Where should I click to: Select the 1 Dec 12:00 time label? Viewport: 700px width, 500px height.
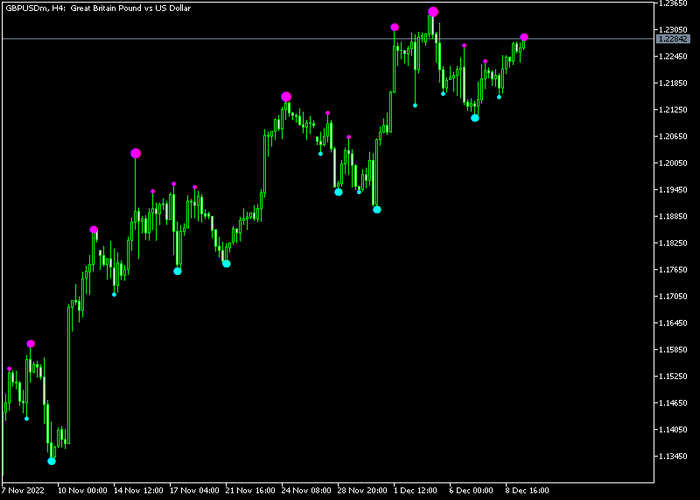pyautogui.click(x=416, y=490)
